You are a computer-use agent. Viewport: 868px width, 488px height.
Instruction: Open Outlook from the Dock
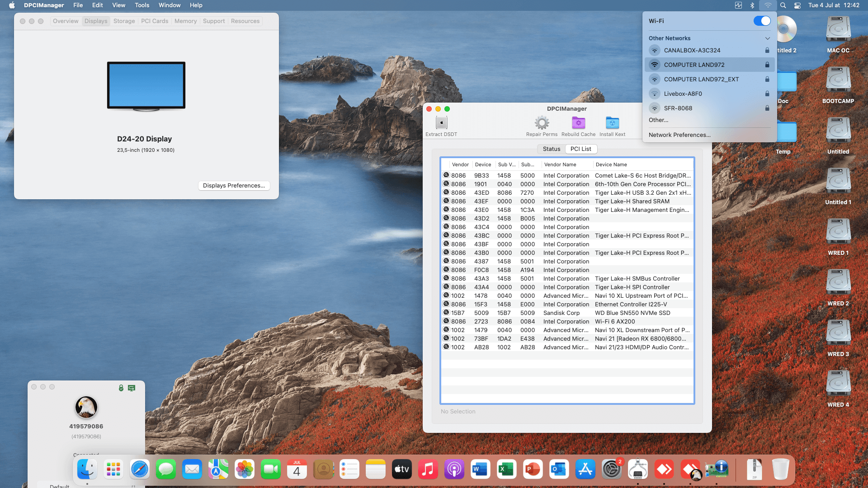559,470
